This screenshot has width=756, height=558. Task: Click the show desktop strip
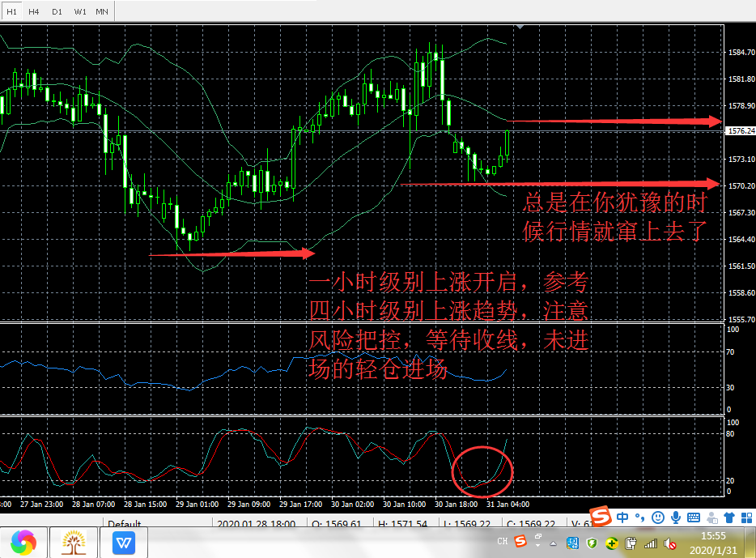click(750, 543)
